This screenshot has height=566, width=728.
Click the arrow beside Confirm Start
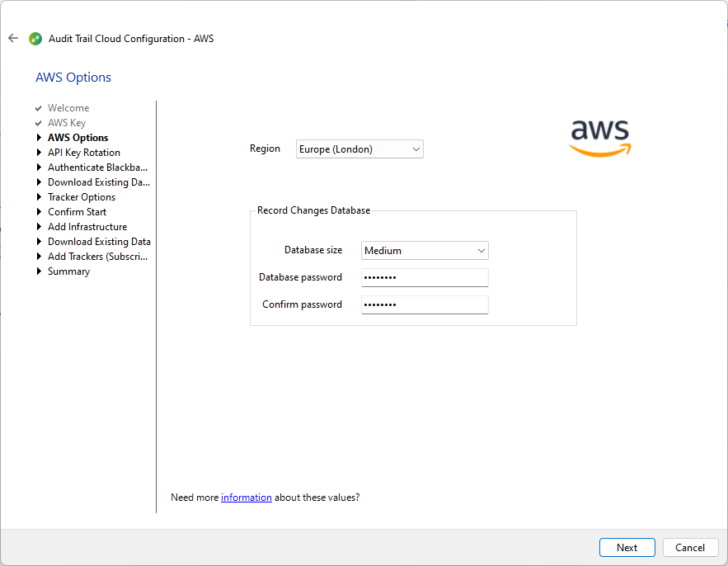[x=39, y=211]
